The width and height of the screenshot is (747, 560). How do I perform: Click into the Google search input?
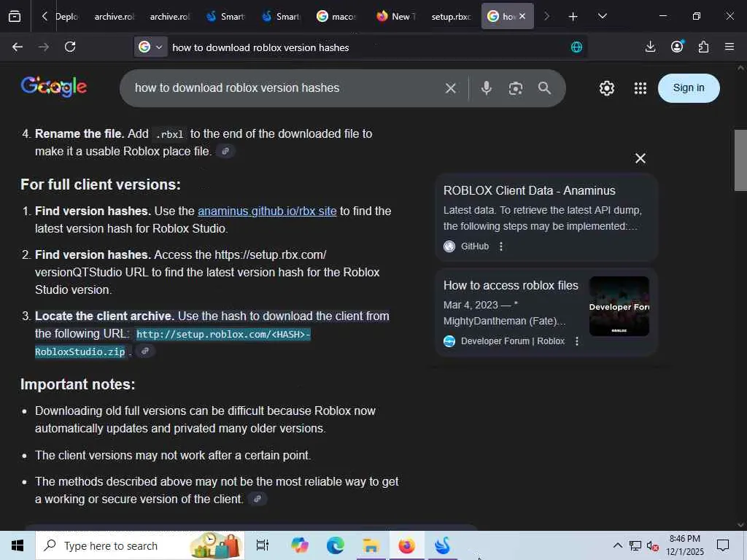(x=286, y=88)
